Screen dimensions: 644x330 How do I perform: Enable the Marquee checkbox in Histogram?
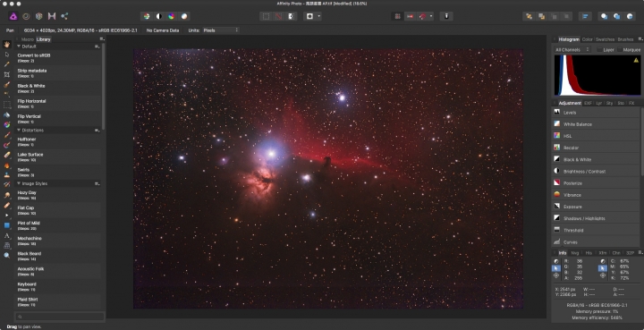coord(619,50)
